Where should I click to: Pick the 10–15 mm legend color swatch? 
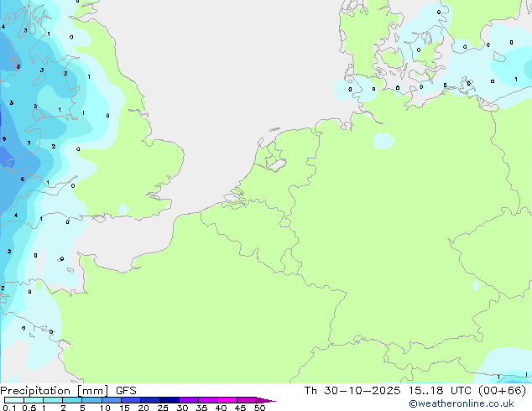tap(111, 400)
